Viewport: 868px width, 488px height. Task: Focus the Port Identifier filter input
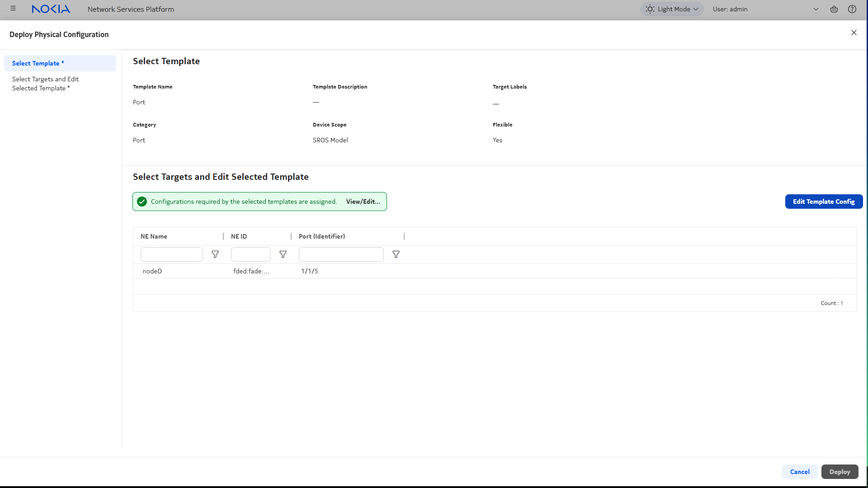[341, 254]
